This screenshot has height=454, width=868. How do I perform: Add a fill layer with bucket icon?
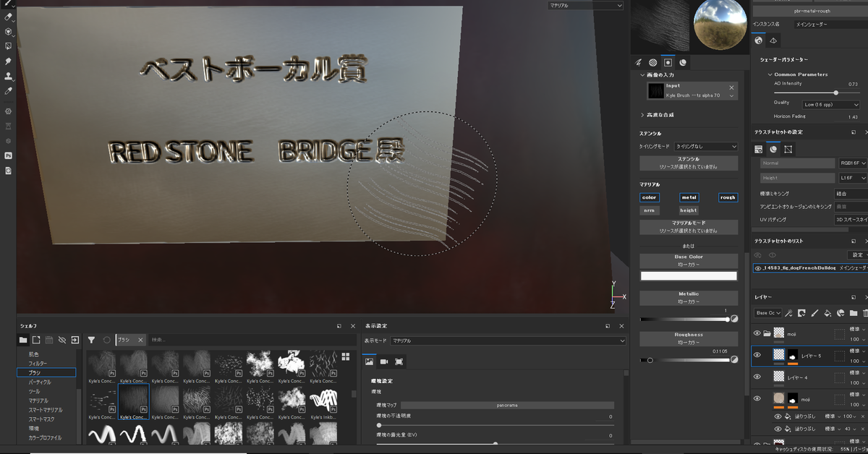click(827, 313)
